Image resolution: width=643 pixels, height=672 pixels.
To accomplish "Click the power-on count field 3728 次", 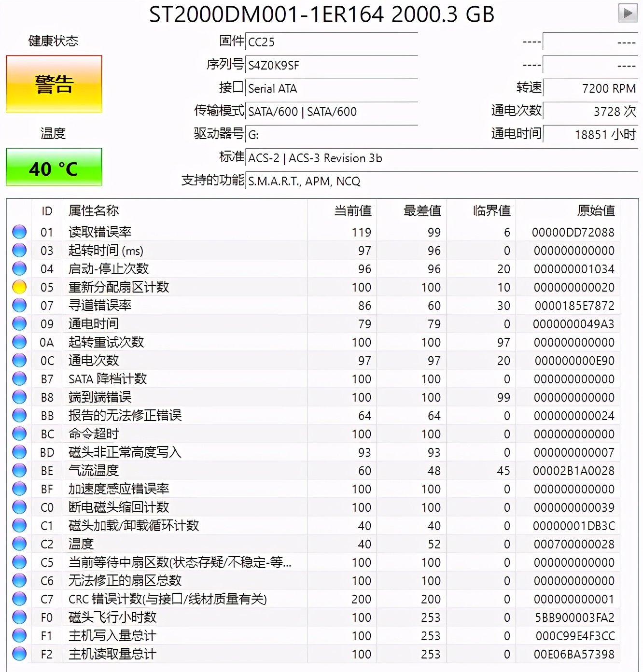I will click(x=590, y=111).
